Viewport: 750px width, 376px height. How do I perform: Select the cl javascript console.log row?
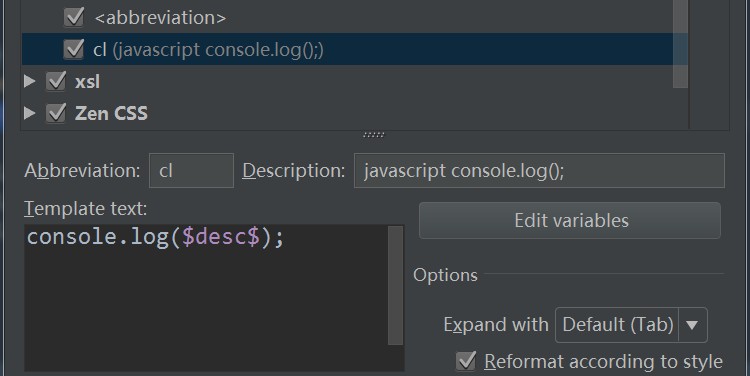point(355,49)
